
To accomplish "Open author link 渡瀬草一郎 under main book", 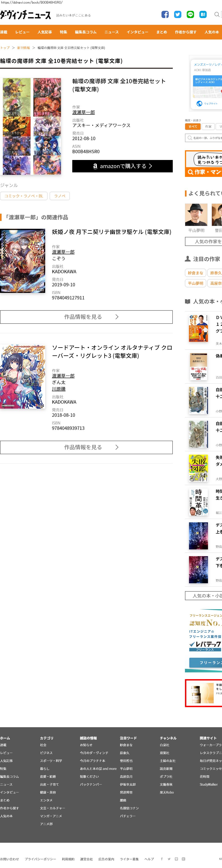I will click(83, 112).
